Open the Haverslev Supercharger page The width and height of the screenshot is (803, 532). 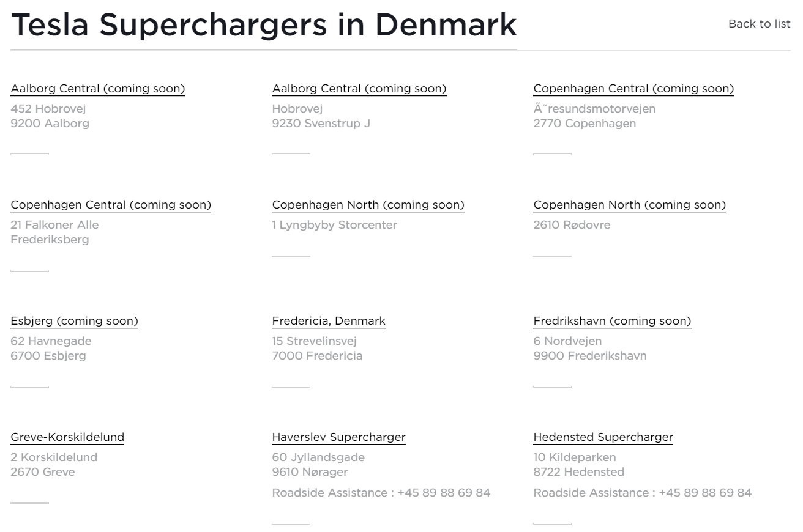338,437
